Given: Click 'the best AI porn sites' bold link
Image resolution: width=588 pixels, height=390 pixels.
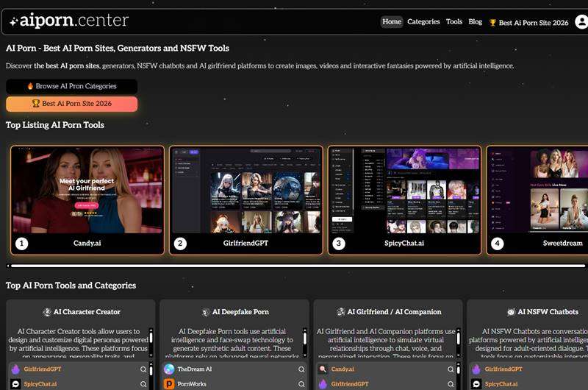Looking at the screenshot, I should [67, 65].
